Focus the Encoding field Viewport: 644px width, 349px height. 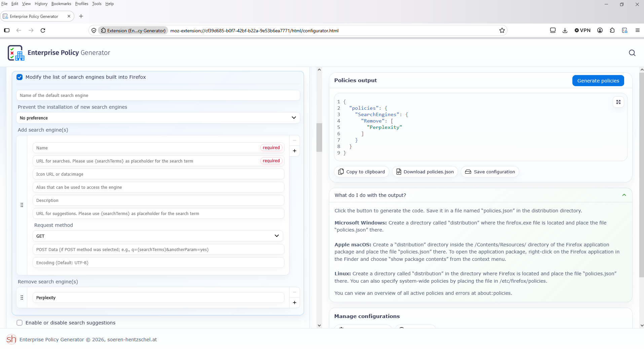(x=158, y=263)
